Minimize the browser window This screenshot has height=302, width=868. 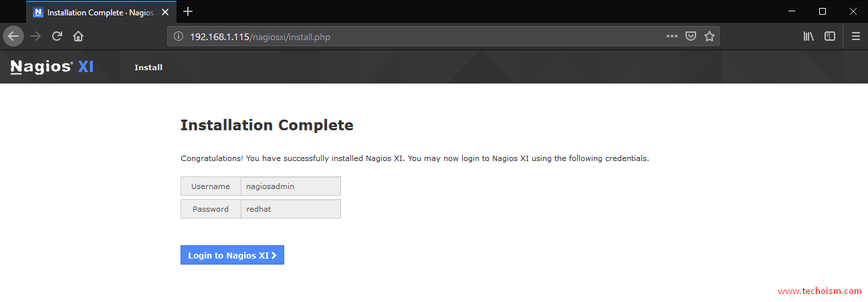click(x=792, y=11)
